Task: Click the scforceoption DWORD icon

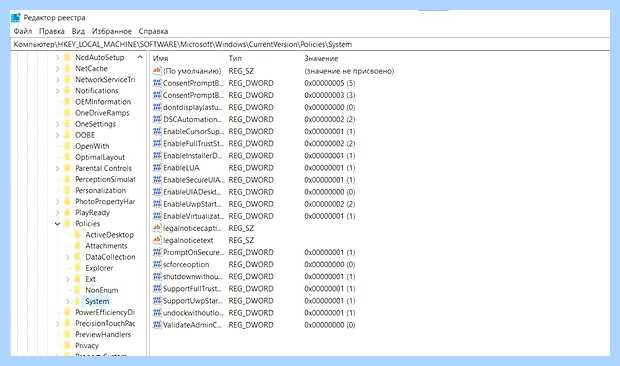Action: [157, 264]
